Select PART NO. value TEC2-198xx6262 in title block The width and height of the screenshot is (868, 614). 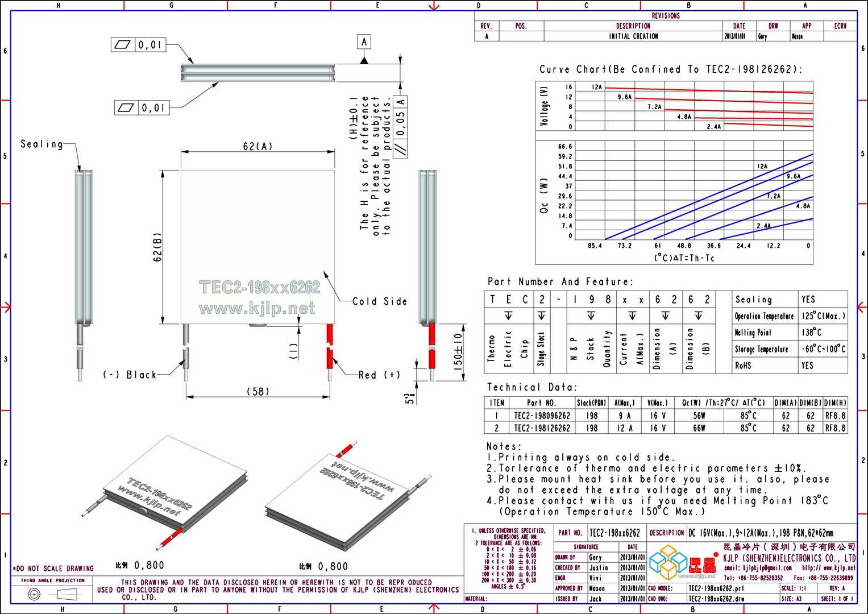[x=614, y=533]
